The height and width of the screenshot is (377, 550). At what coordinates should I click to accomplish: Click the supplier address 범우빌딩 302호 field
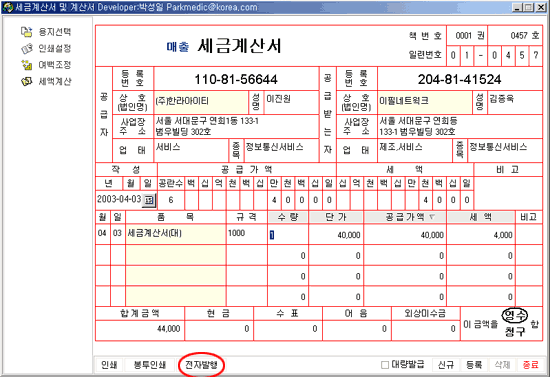pos(236,127)
